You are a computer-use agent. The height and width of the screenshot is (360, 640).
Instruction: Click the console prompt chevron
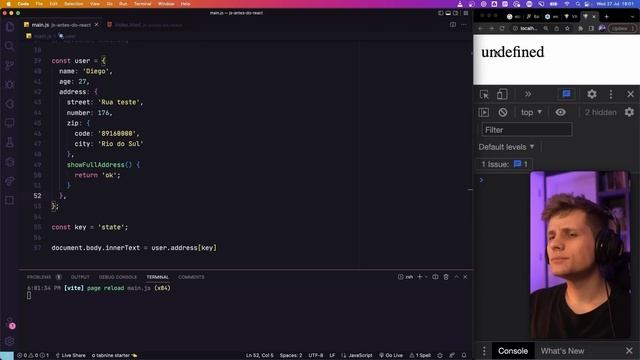click(x=482, y=180)
